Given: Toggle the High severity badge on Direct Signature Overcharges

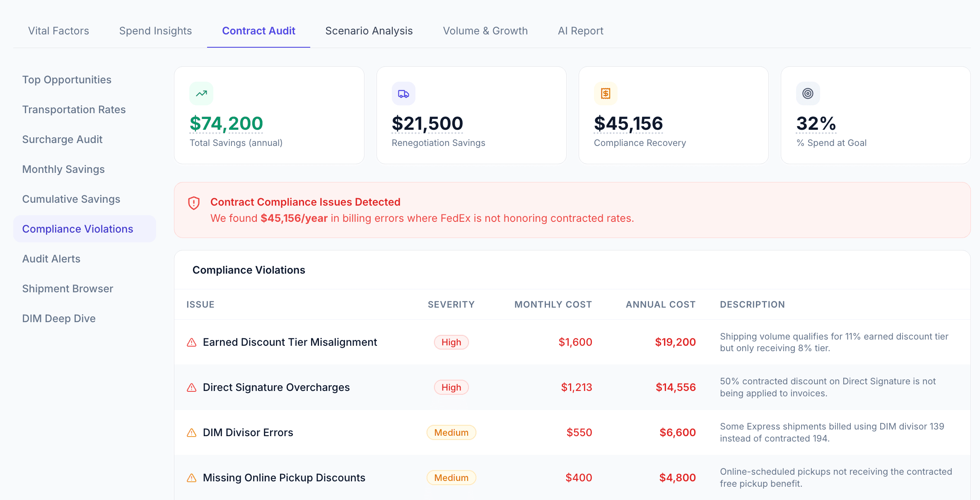Looking at the screenshot, I should point(451,387).
